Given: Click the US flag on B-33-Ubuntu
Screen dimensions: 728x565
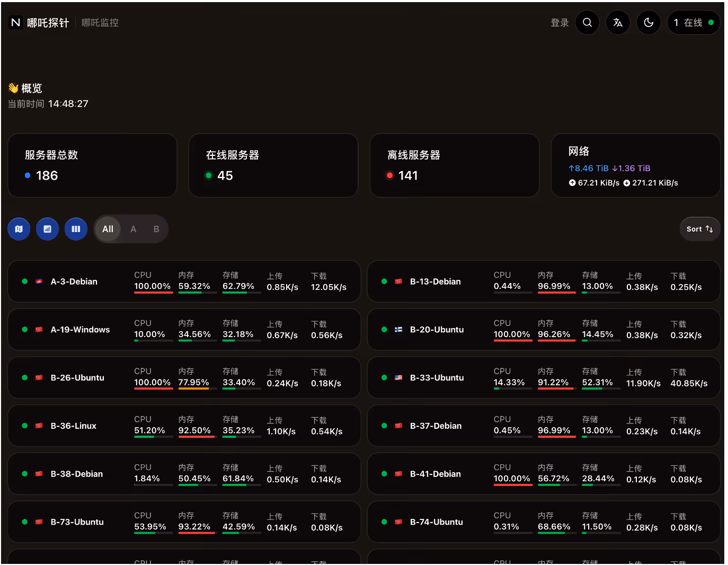Looking at the screenshot, I should [x=398, y=378].
